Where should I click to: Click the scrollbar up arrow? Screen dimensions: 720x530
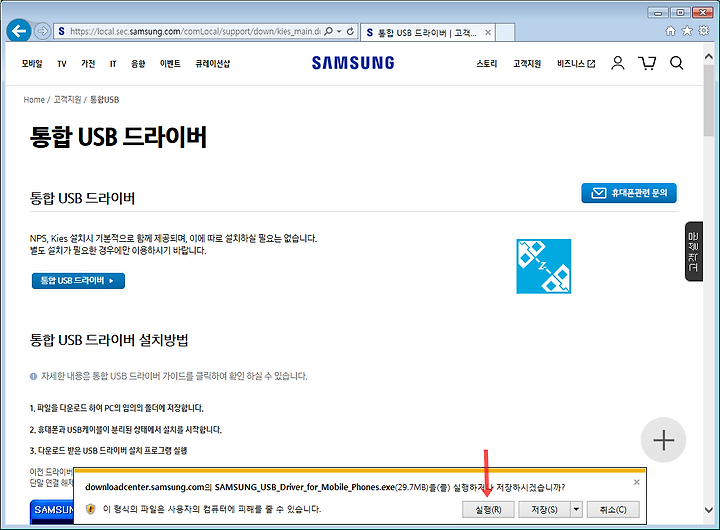[709, 56]
